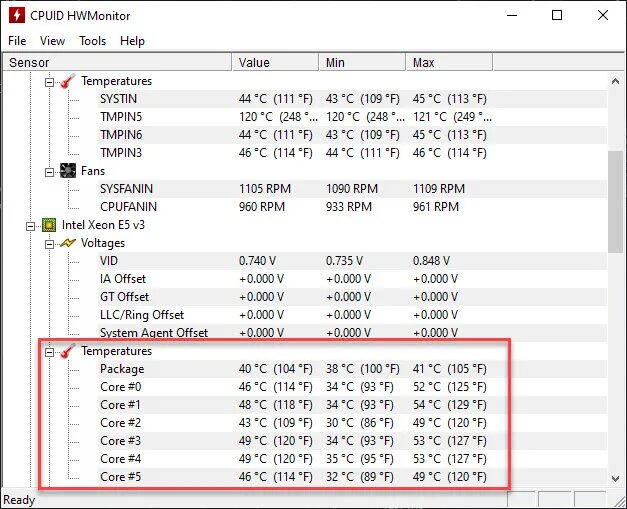Open the Tools menu
The height and width of the screenshot is (509, 627).
point(92,41)
